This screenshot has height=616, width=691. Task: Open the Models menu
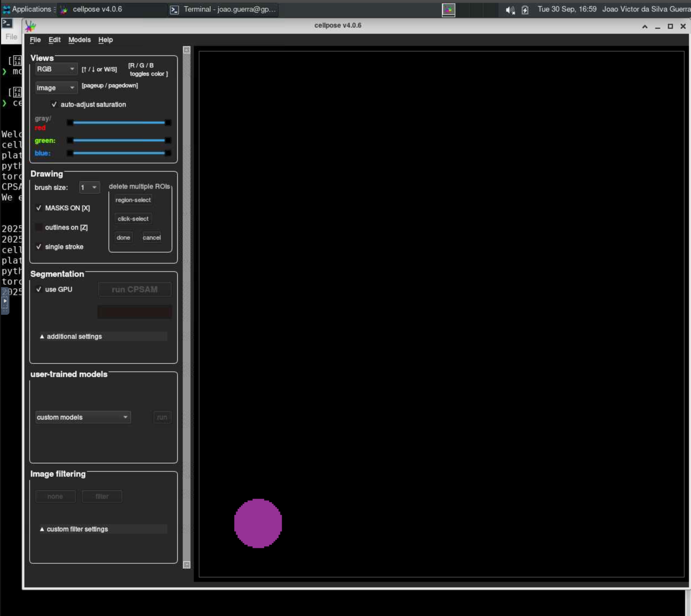click(79, 40)
